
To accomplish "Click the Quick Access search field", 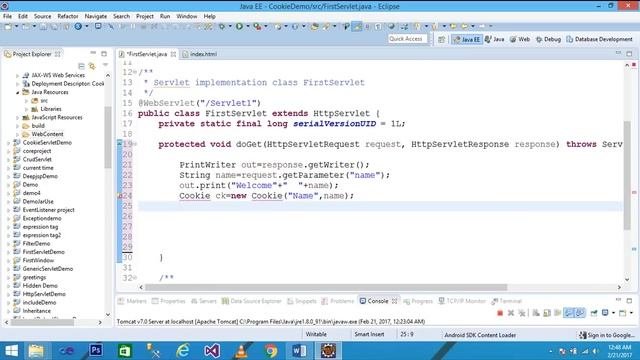I will [407, 39].
